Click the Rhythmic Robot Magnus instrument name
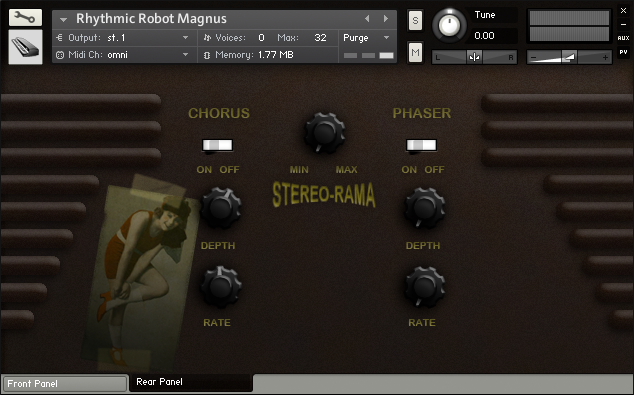634x395 pixels. click(x=151, y=19)
